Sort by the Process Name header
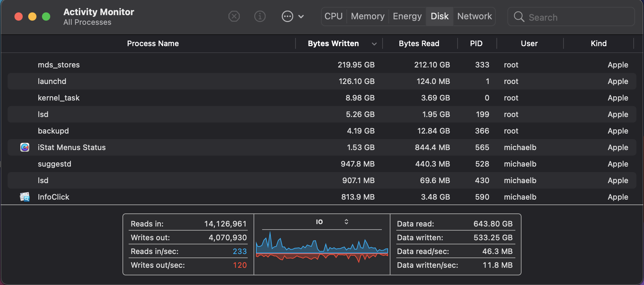Screen dimensions: 644x285 (x=153, y=43)
